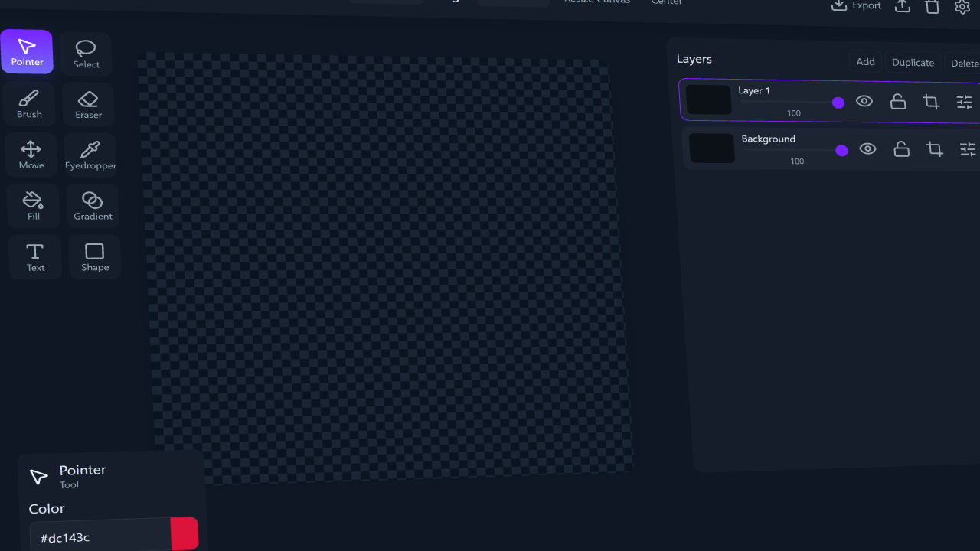Click the crop icon on Layer 1

931,102
